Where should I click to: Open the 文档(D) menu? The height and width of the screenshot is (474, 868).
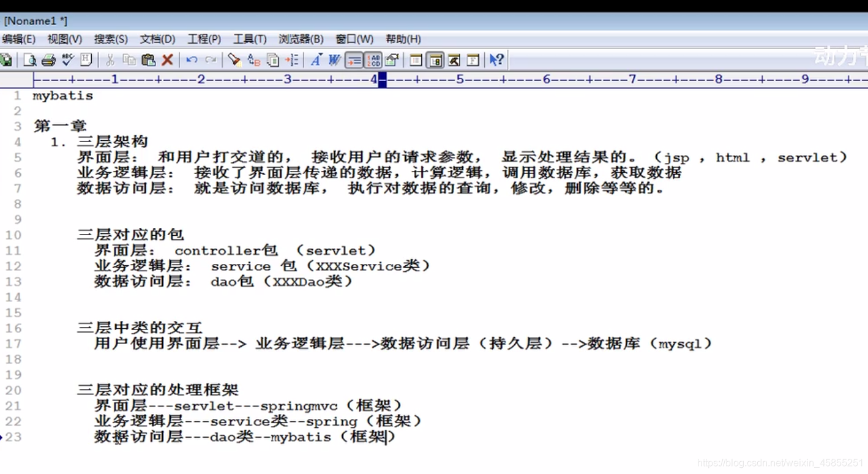click(x=157, y=39)
